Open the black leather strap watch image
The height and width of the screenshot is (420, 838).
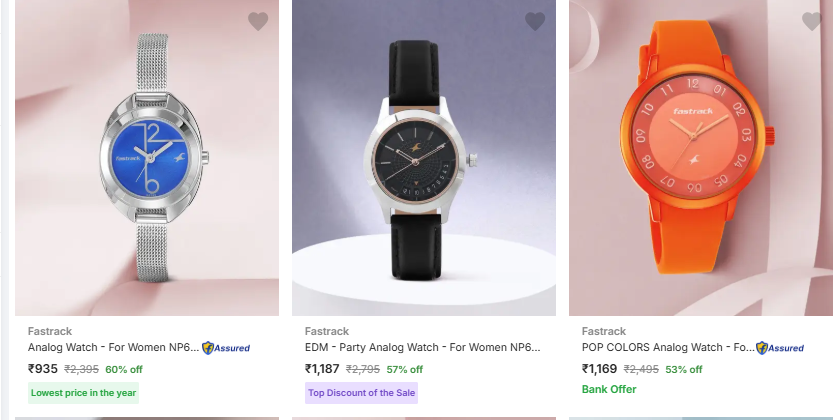(x=424, y=160)
